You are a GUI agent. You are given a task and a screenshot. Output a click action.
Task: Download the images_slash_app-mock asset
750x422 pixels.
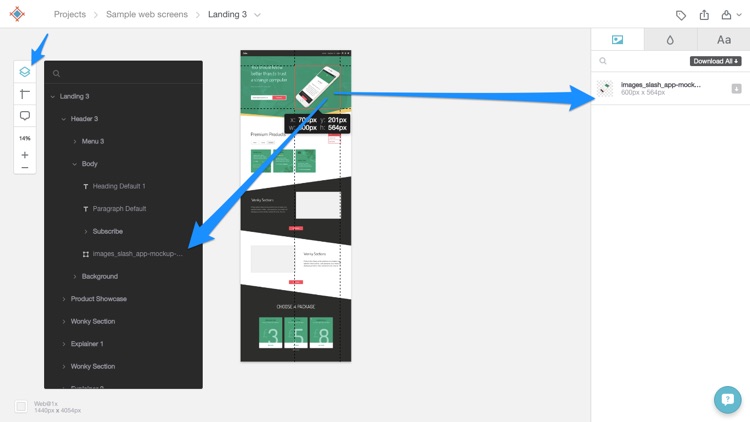736,89
